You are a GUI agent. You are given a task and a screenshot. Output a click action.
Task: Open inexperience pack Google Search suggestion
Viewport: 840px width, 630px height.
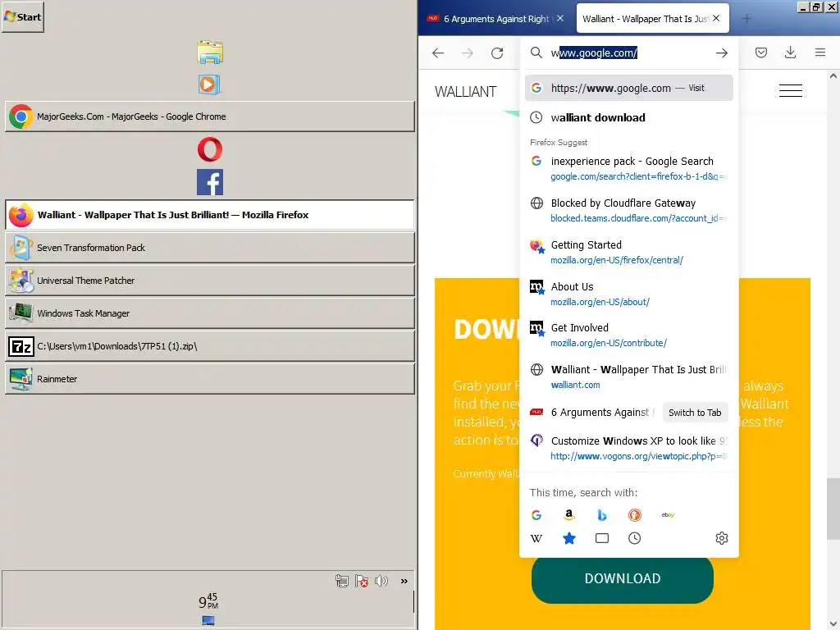point(629,168)
